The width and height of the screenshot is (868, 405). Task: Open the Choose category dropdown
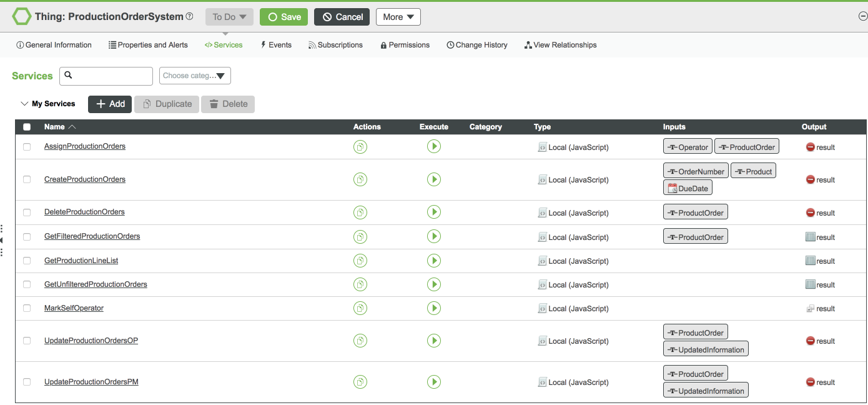point(194,75)
